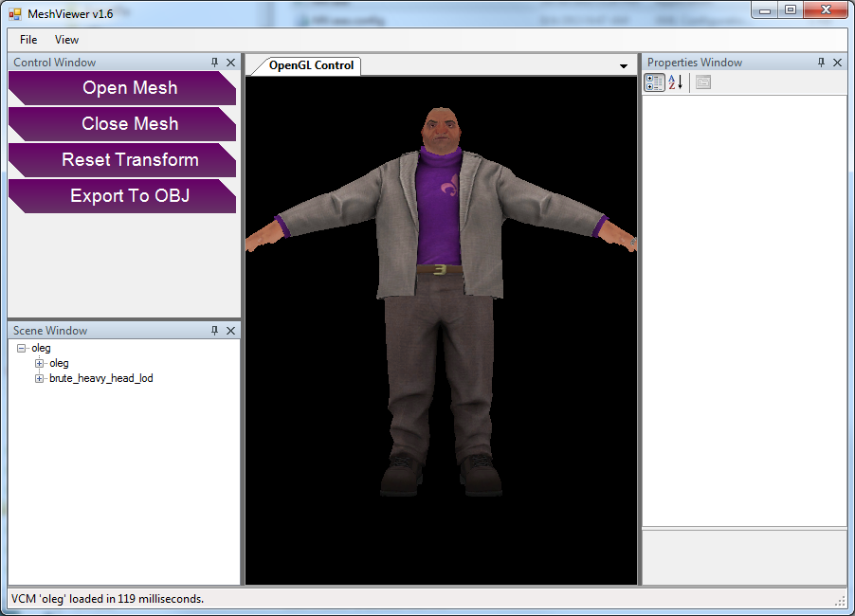The height and width of the screenshot is (616, 855).
Task: Switch to the OpenGL Control tab
Action: 311,65
